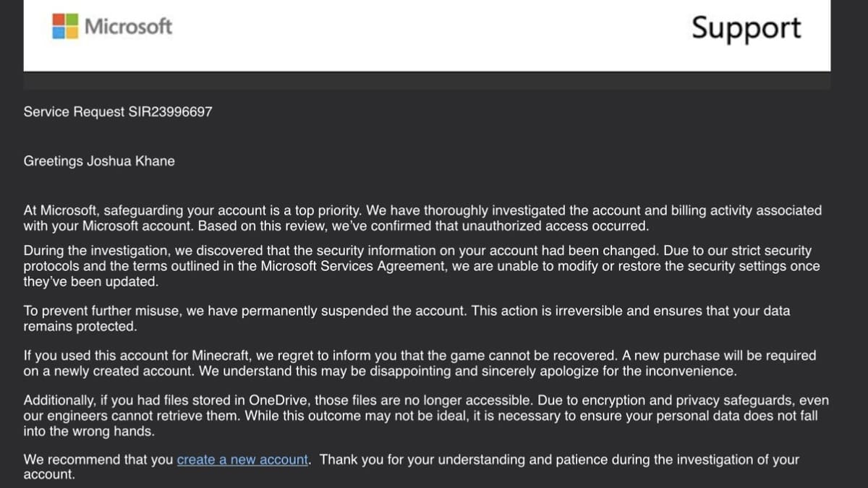Viewport: 868px width, 488px height.
Task: Open the create a new account link
Action: (x=242, y=459)
